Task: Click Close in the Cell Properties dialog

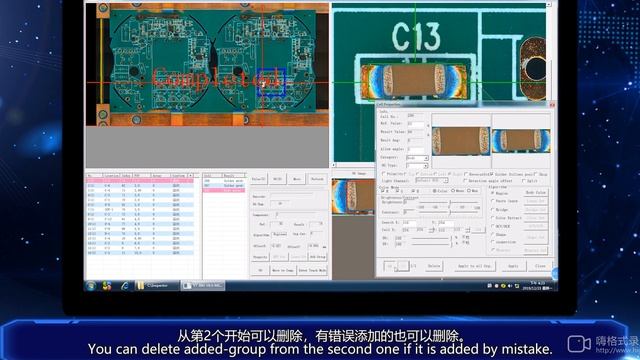Action: click(x=540, y=266)
